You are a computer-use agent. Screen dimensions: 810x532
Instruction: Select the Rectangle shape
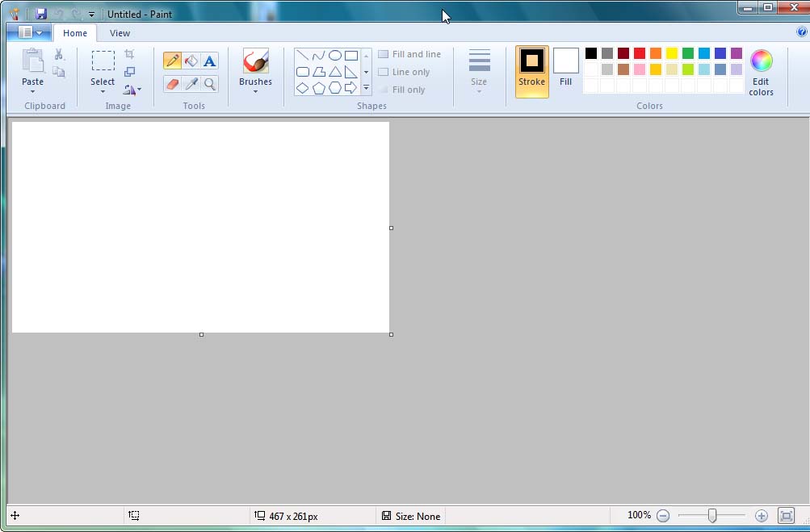[x=350, y=55]
